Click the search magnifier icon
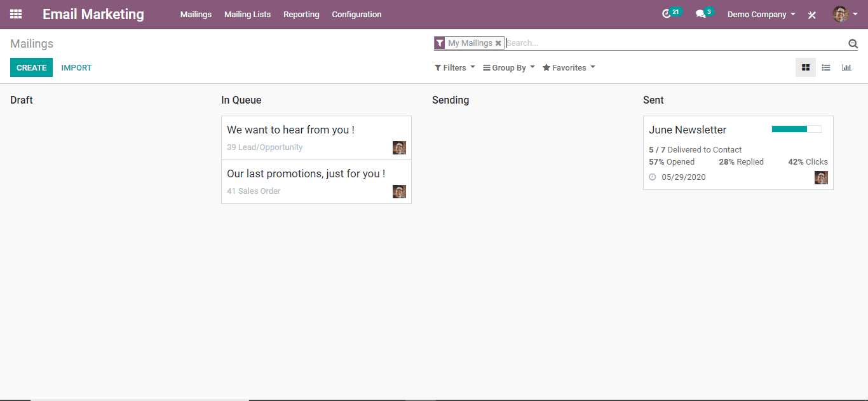 click(853, 43)
